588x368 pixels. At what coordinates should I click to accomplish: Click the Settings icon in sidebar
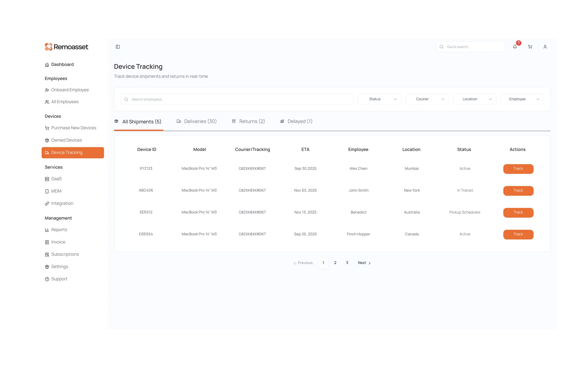(47, 267)
